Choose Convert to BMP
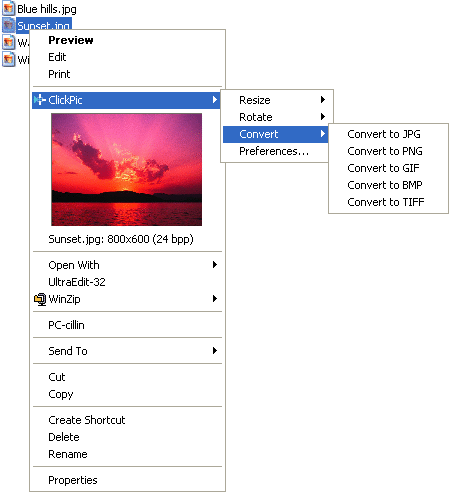453x498 pixels. tap(388, 185)
